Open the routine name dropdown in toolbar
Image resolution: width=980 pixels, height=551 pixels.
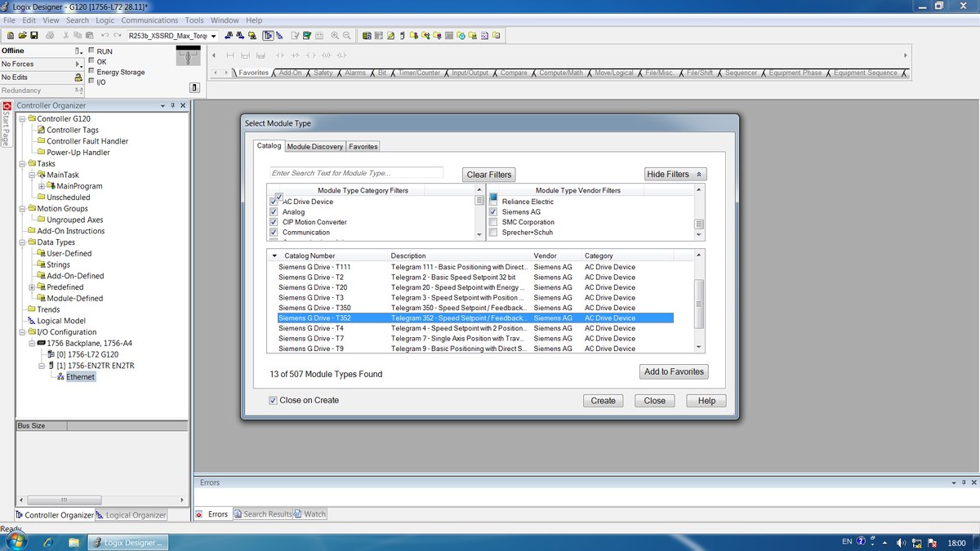point(214,36)
